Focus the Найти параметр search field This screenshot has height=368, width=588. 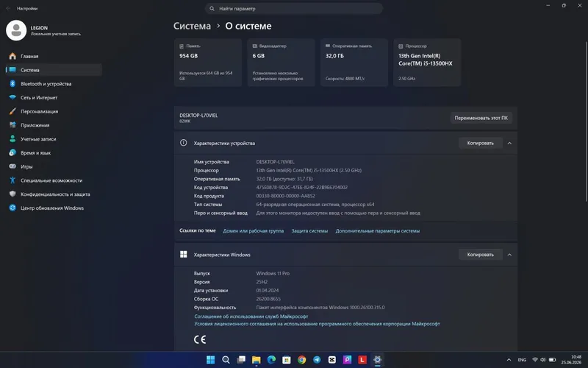[293, 8]
